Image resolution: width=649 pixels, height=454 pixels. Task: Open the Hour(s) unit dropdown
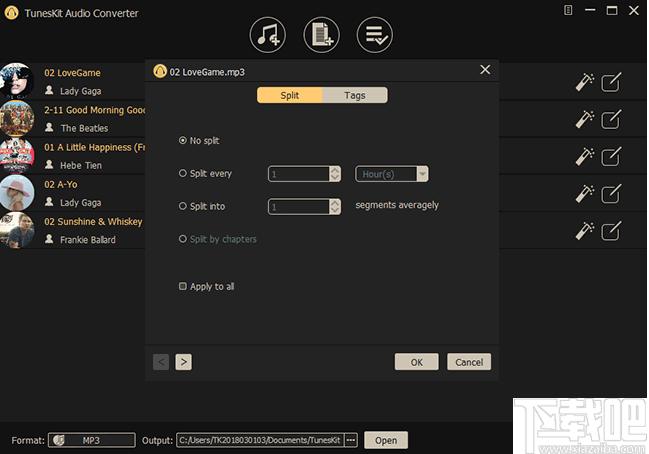(x=392, y=174)
